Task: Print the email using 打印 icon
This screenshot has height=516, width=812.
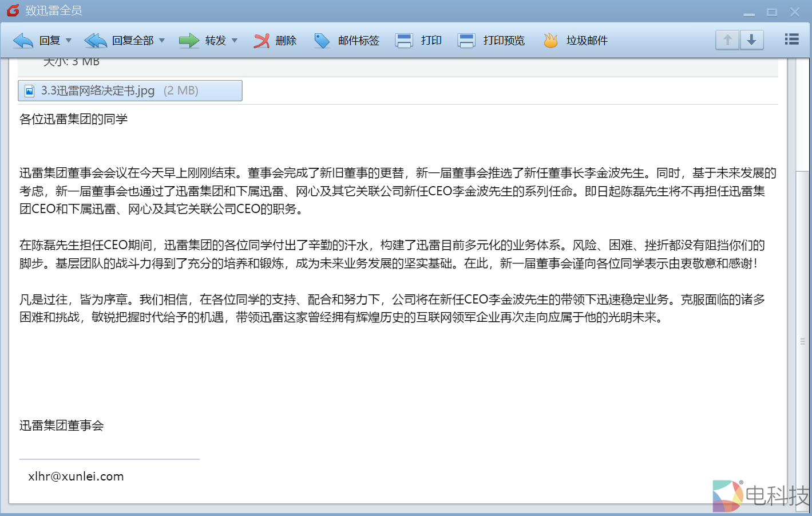Action: 405,41
